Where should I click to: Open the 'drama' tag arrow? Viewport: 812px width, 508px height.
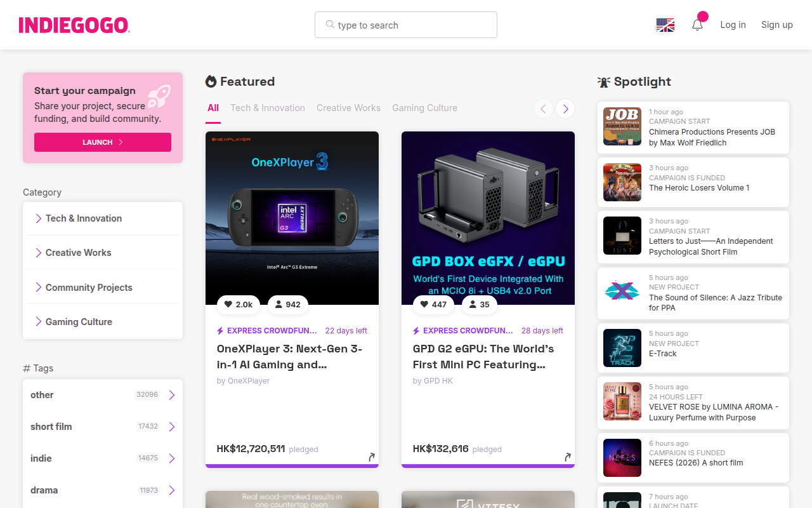(x=171, y=490)
